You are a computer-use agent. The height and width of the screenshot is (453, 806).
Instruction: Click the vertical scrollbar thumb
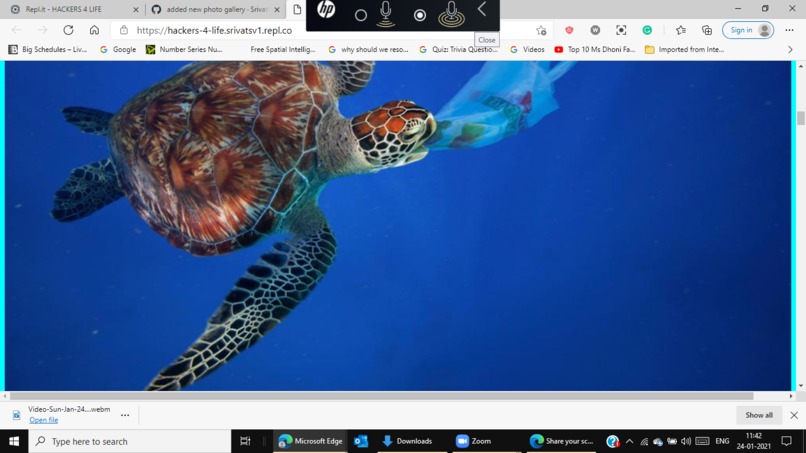(801, 118)
